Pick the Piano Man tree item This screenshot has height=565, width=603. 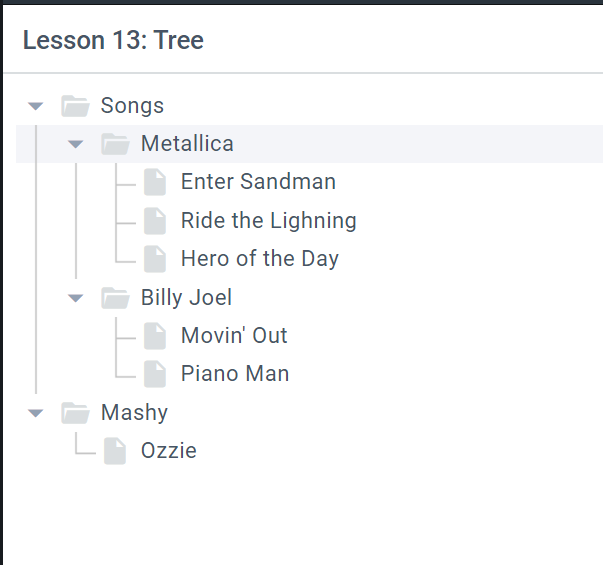(x=235, y=374)
